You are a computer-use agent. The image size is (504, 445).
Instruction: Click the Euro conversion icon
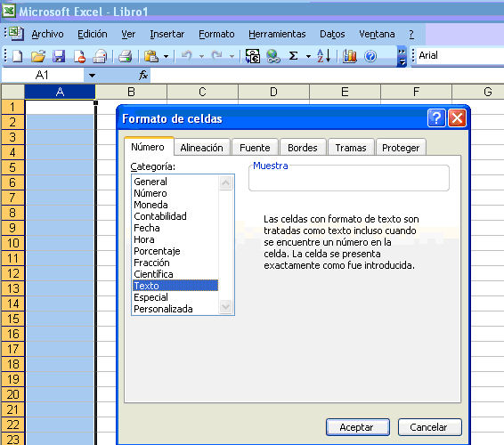(x=253, y=56)
